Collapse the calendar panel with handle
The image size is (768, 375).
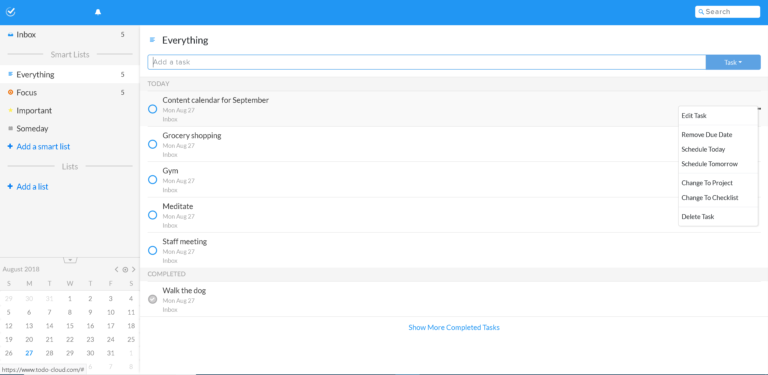tap(70, 259)
